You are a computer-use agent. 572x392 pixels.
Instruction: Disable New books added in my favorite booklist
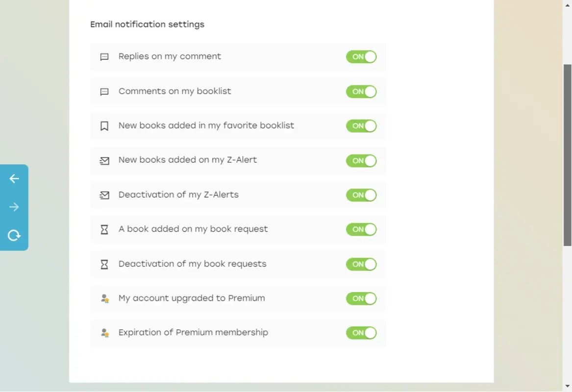(x=361, y=125)
